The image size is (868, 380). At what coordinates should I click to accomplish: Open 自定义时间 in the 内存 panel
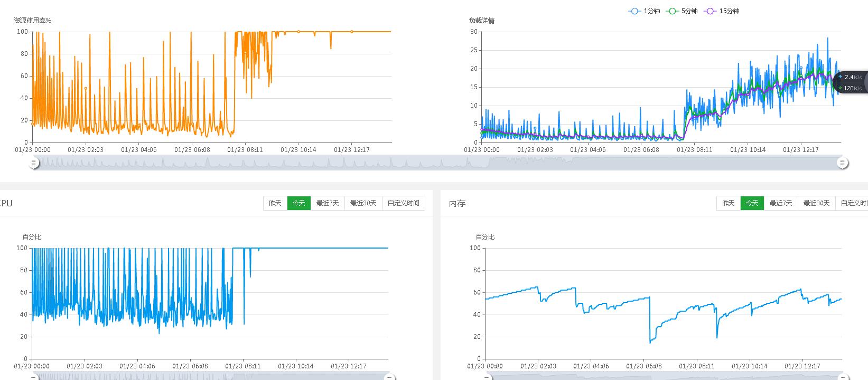(852, 203)
